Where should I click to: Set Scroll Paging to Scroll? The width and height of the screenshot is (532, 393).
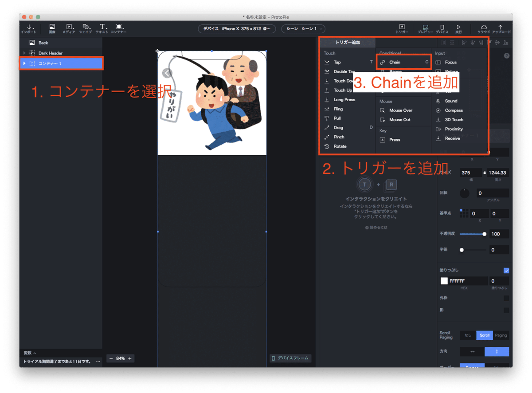[x=485, y=335]
